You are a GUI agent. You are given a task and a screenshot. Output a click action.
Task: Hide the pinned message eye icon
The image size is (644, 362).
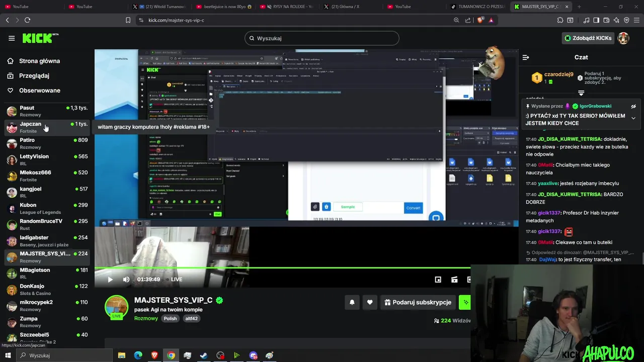[x=633, y=107]
